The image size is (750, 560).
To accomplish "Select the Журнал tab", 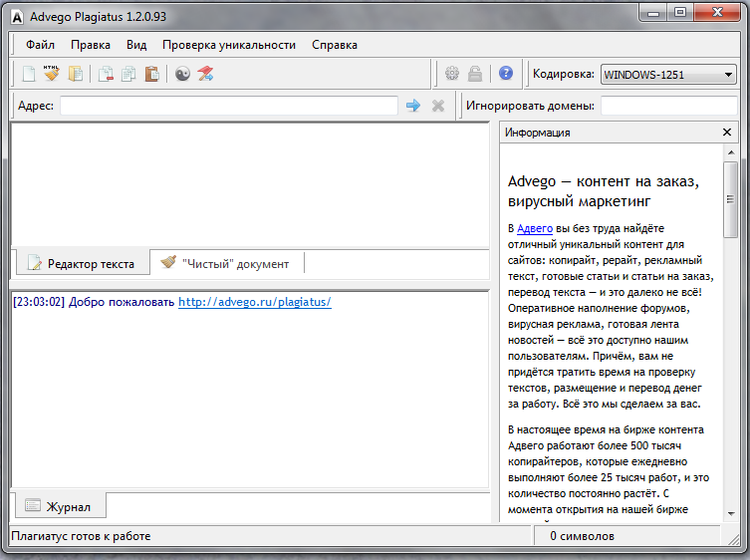I will (x=61, y=506).
